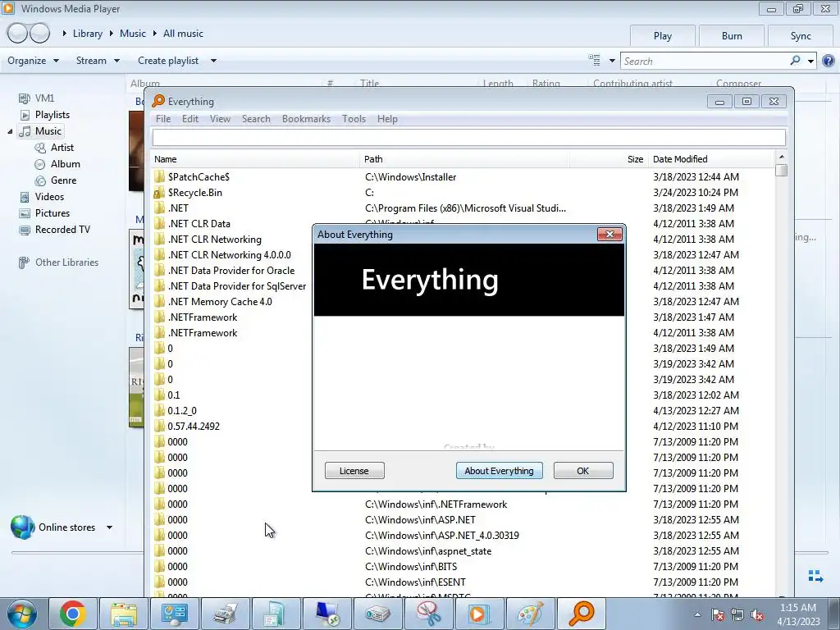The width and height of the screenshot is (840, 630).
Task: Switch to Play tab in Media Player
Action: tap(662, 36)
